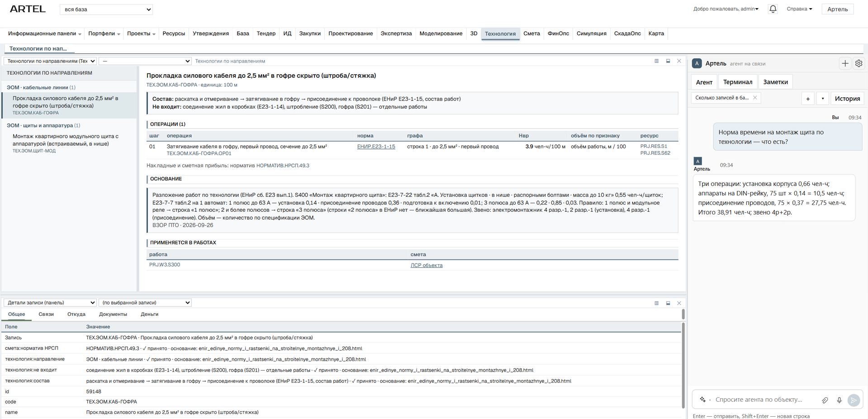The height and width of the screenshot is (419, 868).
Task: Click the История button
Action: (x=847, y=99)
